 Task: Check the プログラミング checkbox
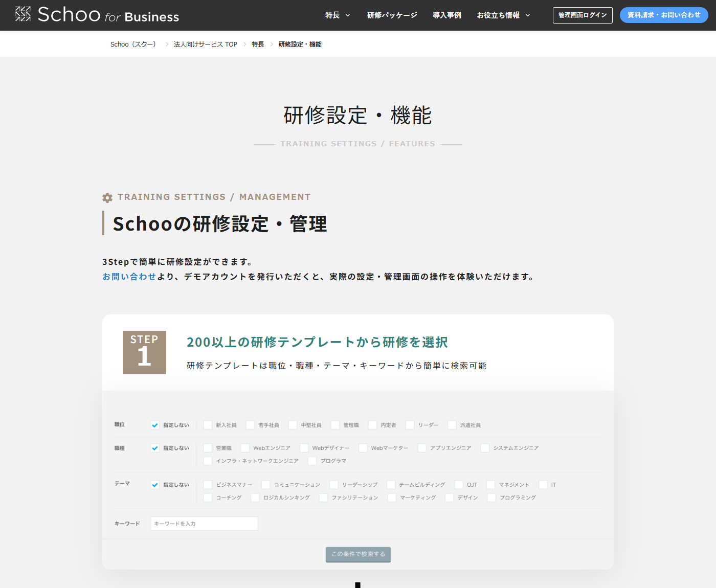click(x=491, y=497)
